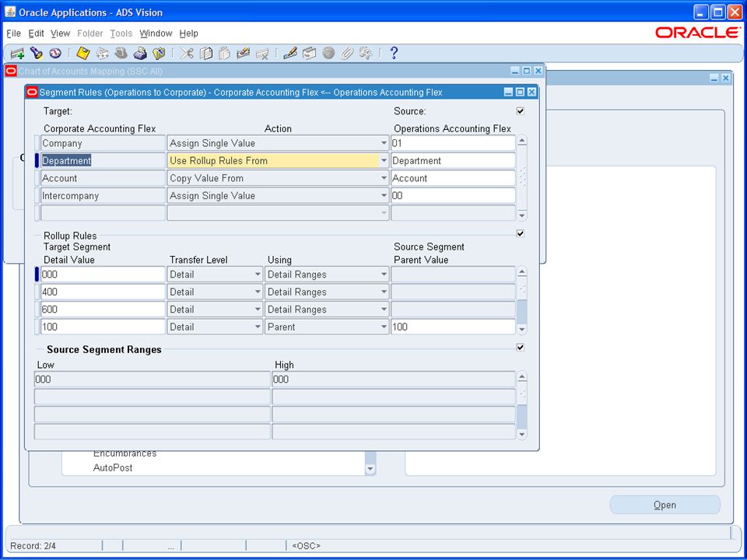747x560 pixels.
Task: Open the Help menu
Action: point(188,33)
